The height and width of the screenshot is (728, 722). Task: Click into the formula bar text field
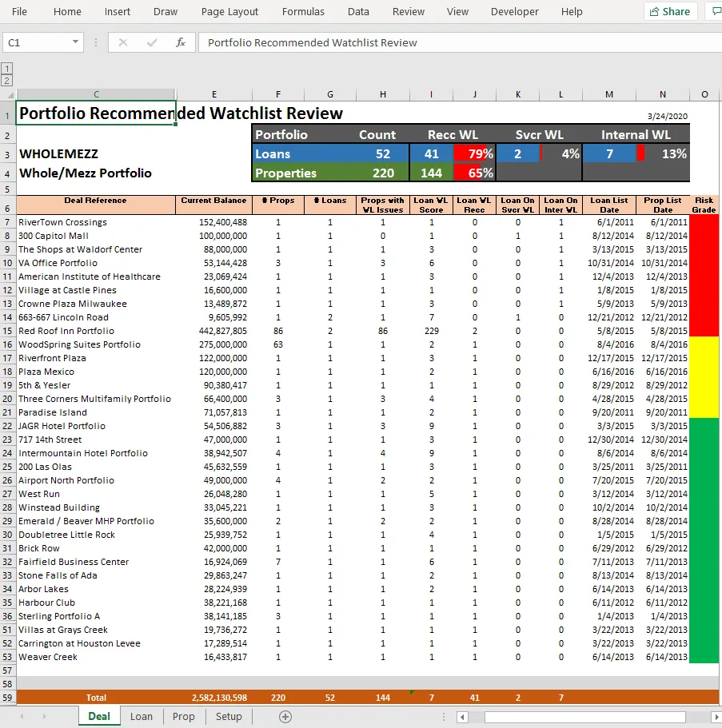[460, 42]
